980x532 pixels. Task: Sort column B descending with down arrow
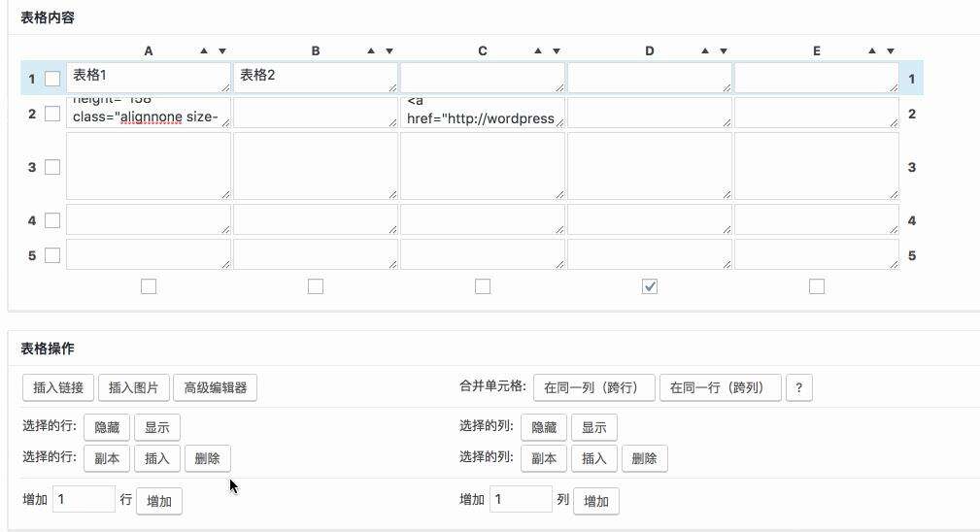(389, 50)
